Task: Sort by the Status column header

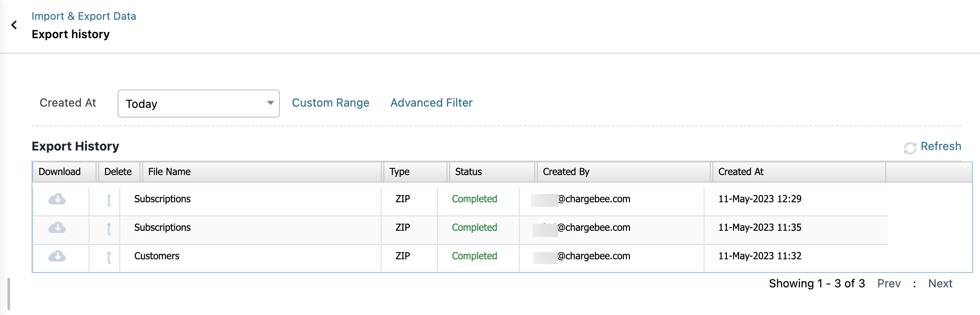Action: [x=468, y=172]
